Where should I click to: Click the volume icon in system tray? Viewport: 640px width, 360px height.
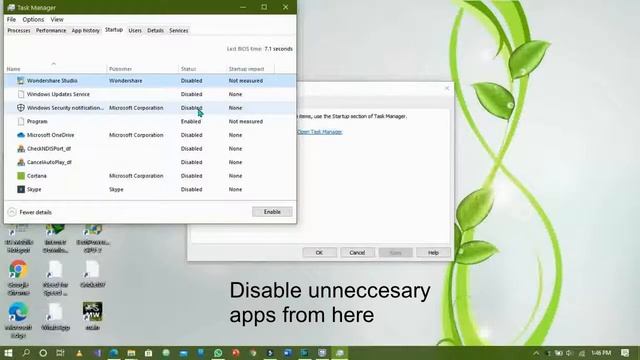(569, 353)
